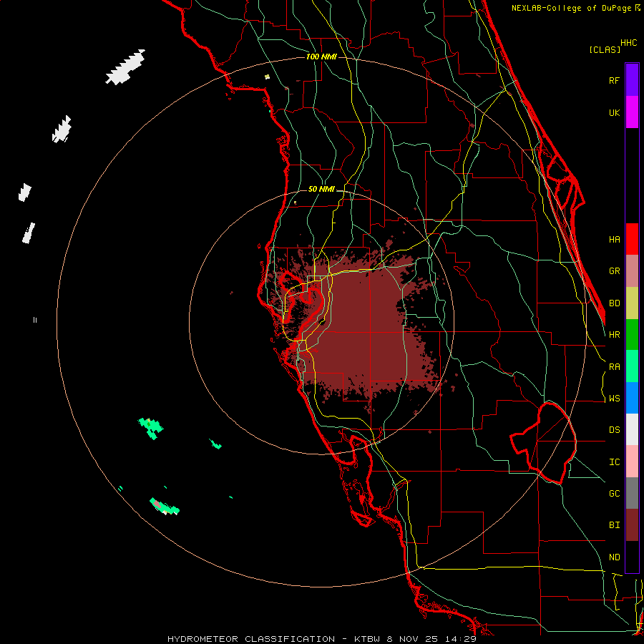
Task: Click the HYDROMETEOR CLASSIFICATION title text
Action: 251,639
